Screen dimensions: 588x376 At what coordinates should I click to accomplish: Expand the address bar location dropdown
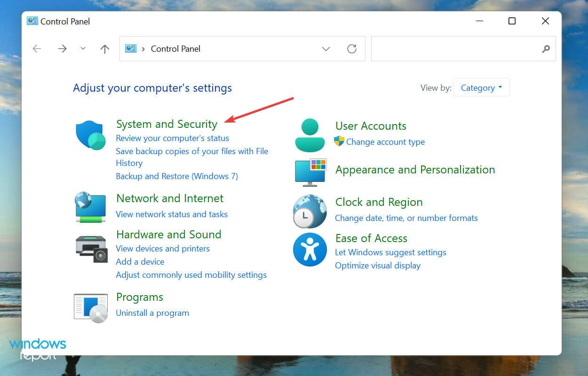pos(326,48)
